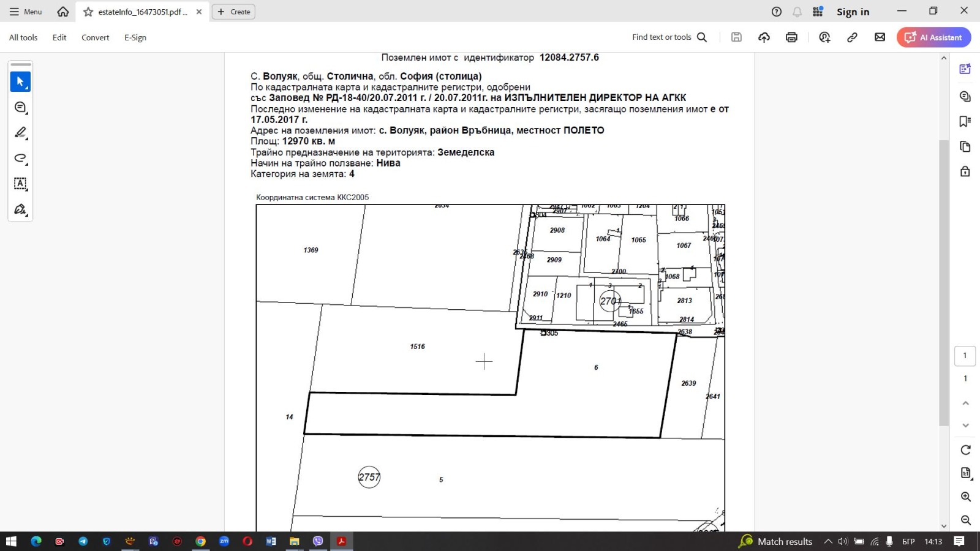Zoom in using the magnifier plus icon
This screenshot has width=980, height=551.
pos(965,497)
